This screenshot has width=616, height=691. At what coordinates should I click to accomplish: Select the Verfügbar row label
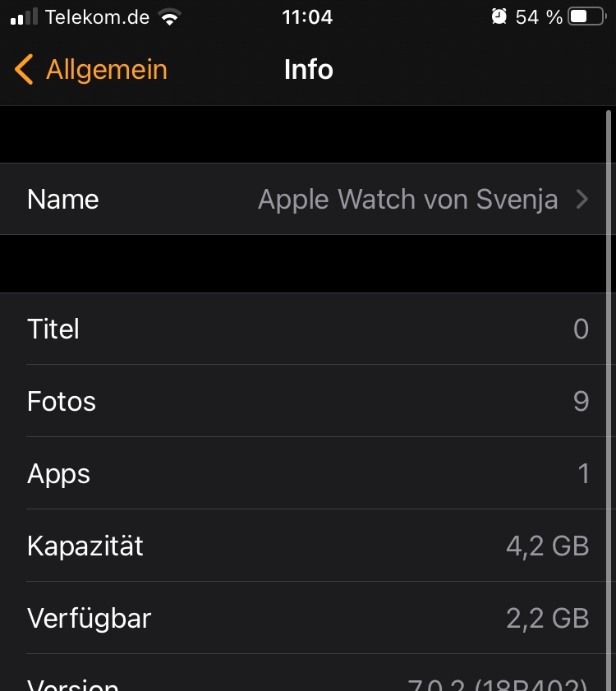click(x=89, y=619)
